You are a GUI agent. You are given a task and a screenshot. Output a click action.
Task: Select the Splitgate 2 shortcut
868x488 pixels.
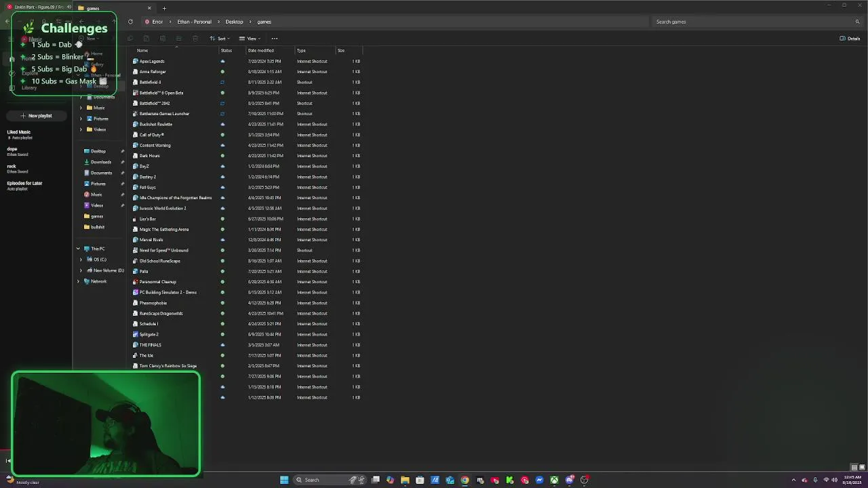click(149, 334)
